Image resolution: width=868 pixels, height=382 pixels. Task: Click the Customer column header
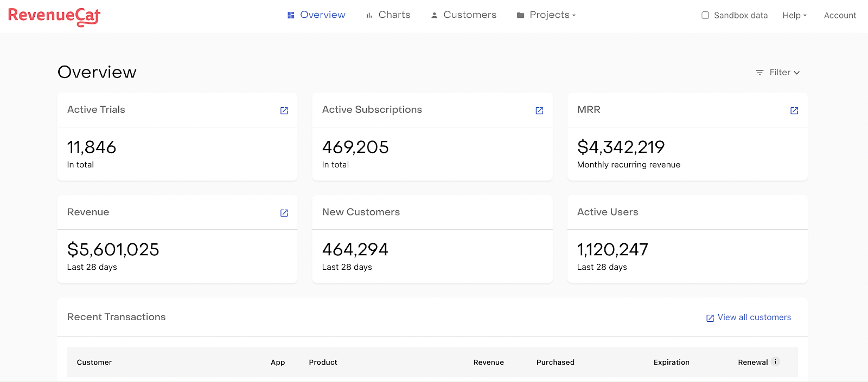[x=94, y=362]
